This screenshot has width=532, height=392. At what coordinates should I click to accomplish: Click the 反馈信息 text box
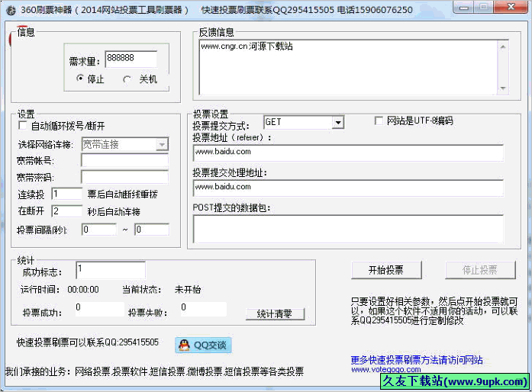point(348,67)
